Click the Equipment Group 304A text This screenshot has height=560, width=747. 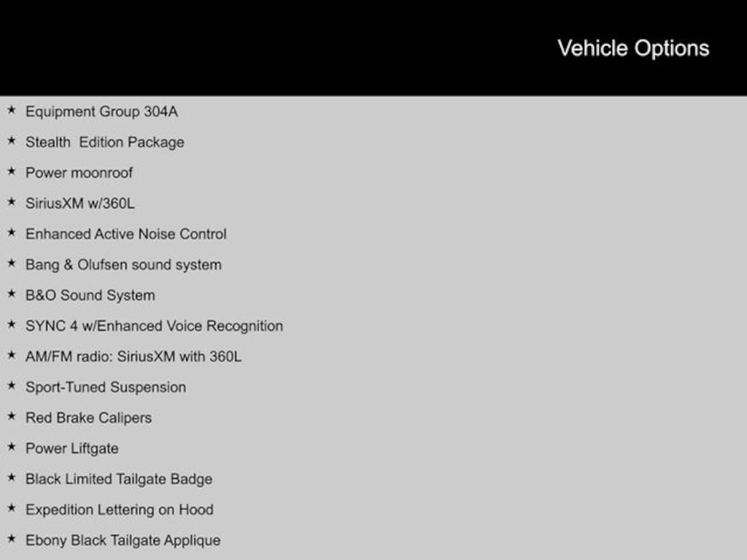pyautogui.click(x=101, y=112)
